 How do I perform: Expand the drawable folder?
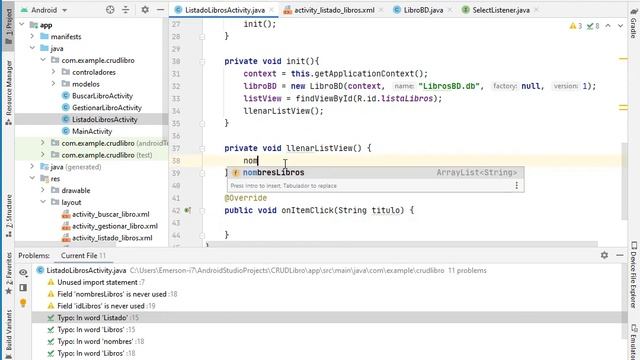coord(43,191)
